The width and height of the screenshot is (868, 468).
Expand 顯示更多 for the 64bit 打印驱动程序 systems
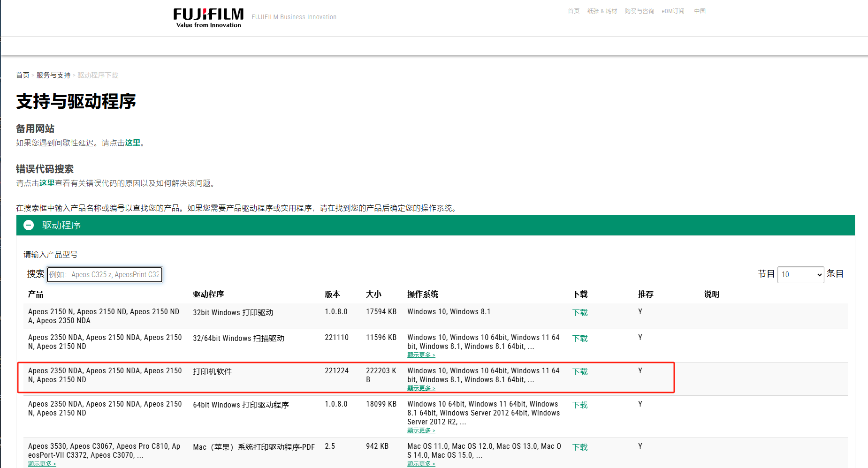[421, 430]
